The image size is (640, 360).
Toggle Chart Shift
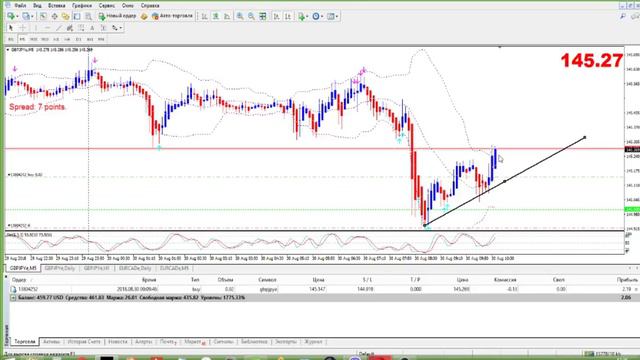tap(288, 16)
